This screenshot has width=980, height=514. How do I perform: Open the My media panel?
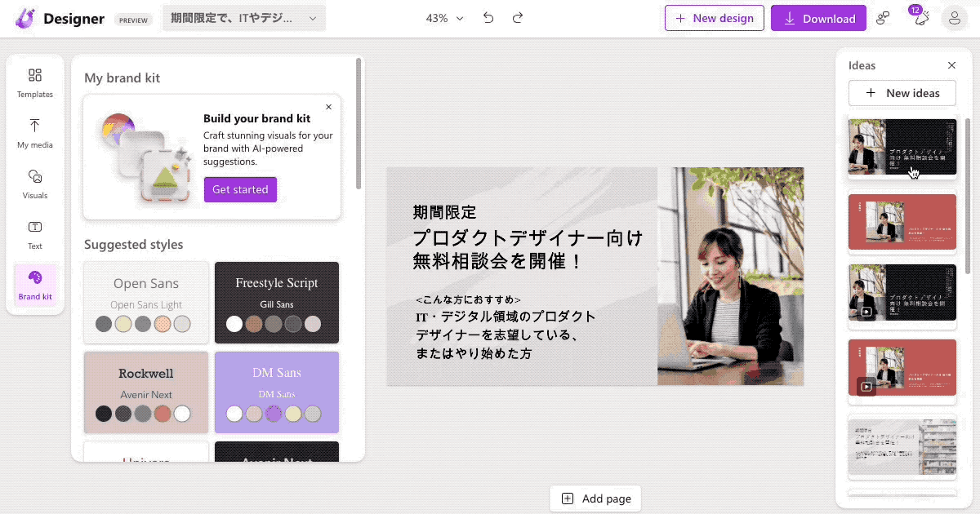tap(34, 133)
